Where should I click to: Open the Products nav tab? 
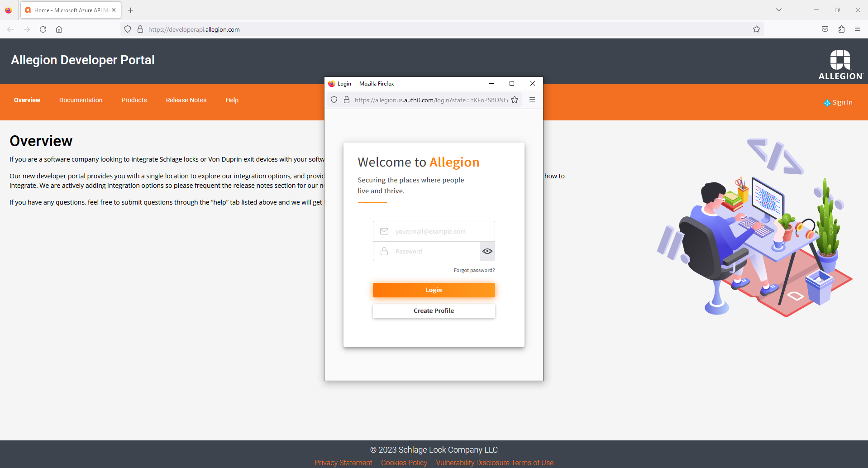click(134, 100)
